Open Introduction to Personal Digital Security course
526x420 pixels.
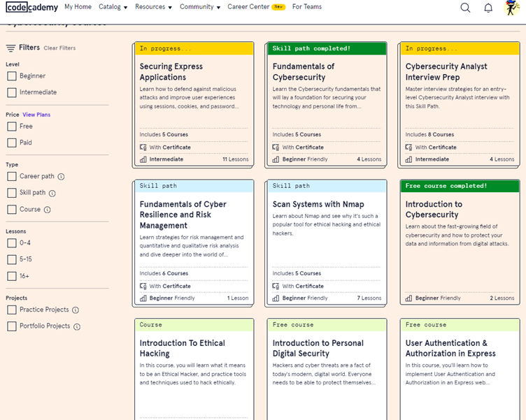[x=318, y=348]
